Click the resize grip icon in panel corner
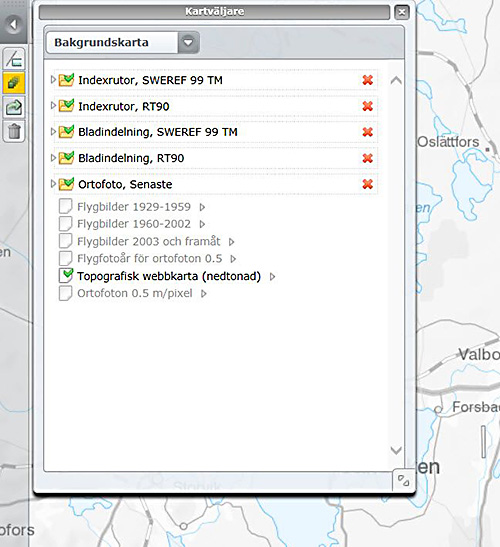The width and height of the screenshot is (500, 547). (x=403, y=480)
